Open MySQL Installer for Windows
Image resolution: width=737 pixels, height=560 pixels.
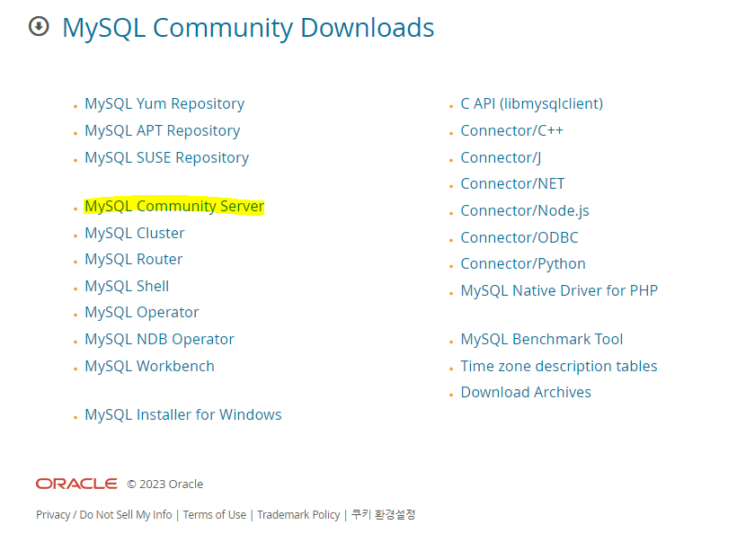tap(182, 414)
